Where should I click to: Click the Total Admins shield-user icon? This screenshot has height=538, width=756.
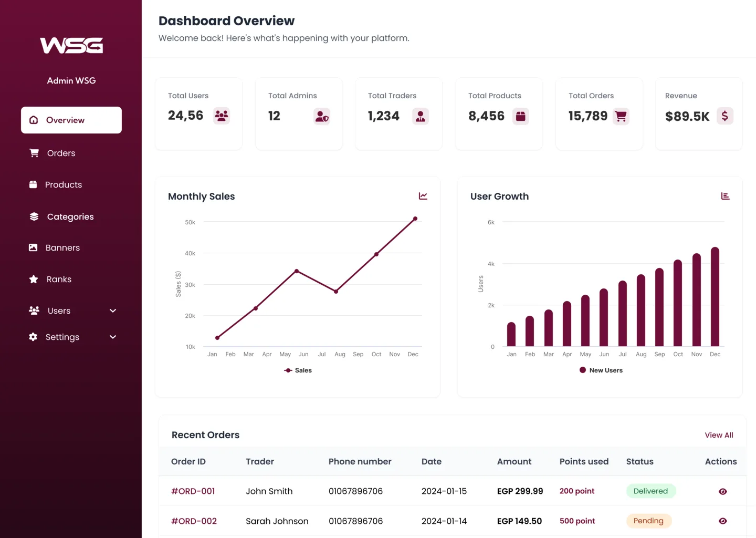(x=322, y=116)
